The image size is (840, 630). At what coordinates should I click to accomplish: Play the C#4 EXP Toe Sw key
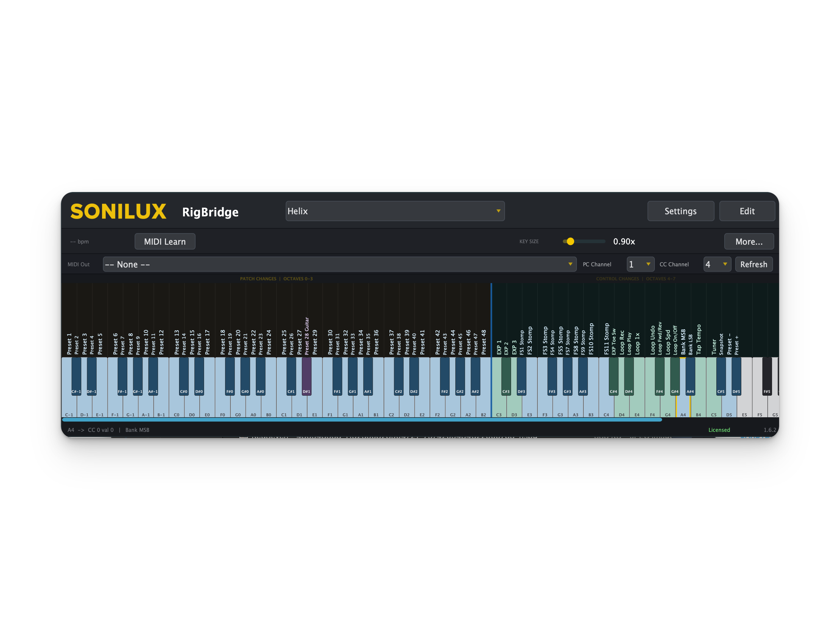(x=614, y=376)
